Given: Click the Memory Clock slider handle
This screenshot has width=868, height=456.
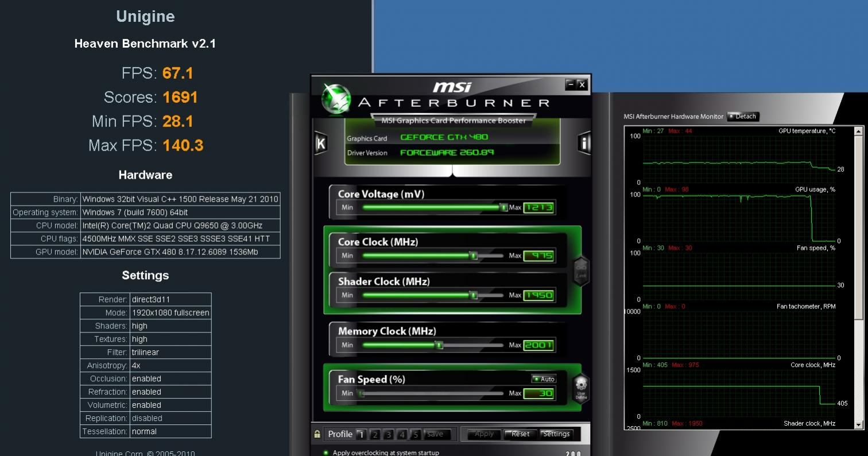Looking at the screenshot, I should click(439, 345).
